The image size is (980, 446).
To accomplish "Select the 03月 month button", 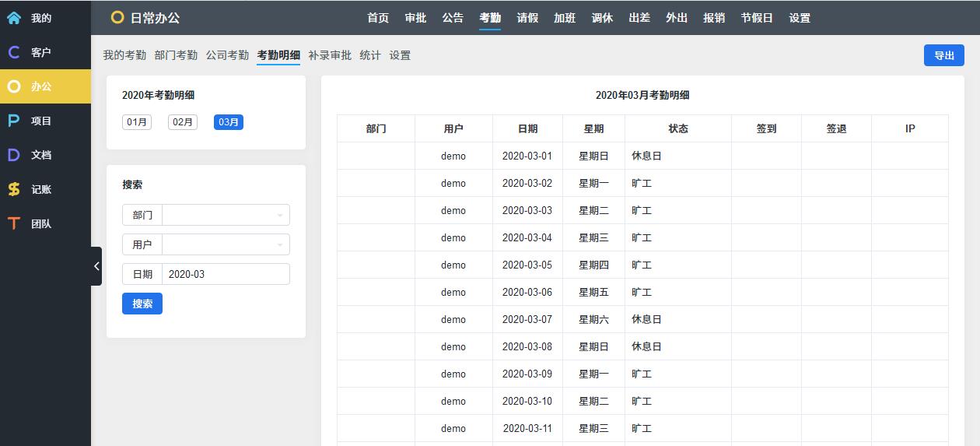I will pyautogui.click(x=229, y=122).
